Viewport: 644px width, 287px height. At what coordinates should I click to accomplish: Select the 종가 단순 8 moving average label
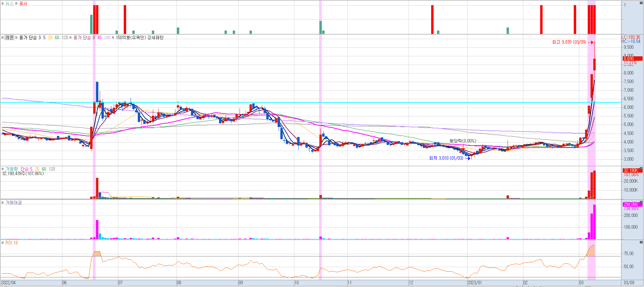(84, 37)
